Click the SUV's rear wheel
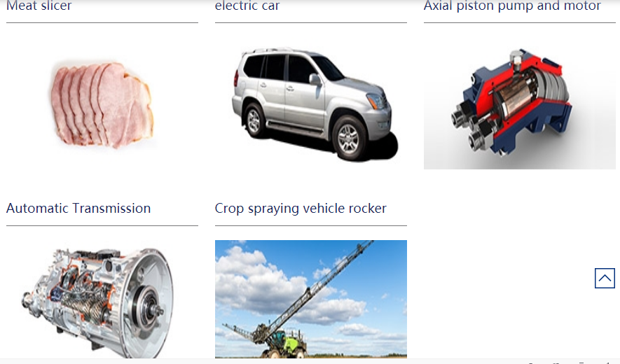620x364 pixels. [x=254, y=120]
